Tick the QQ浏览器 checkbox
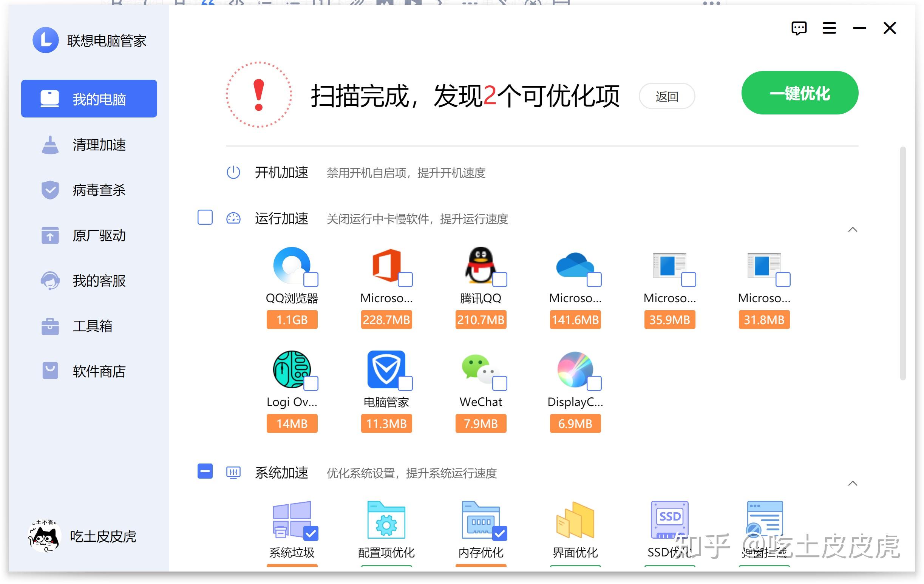Image resolution: width=924 pixels, height=584 pixels. tap(311, 279)
